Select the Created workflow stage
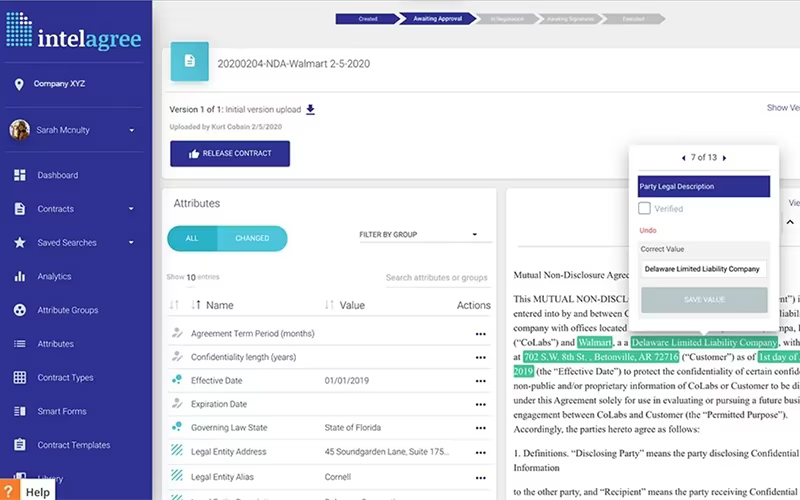800x500 pixels. pos(367,19)
